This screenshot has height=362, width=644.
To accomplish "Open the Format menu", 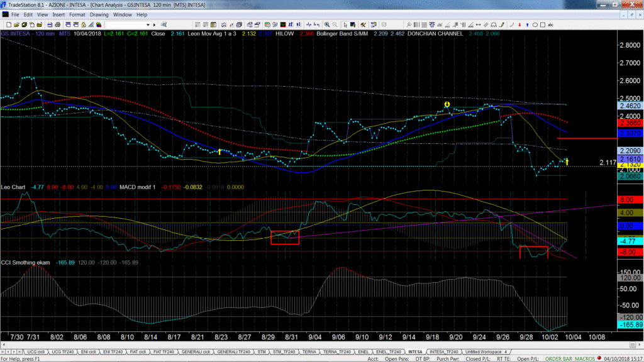I will 77,15.
